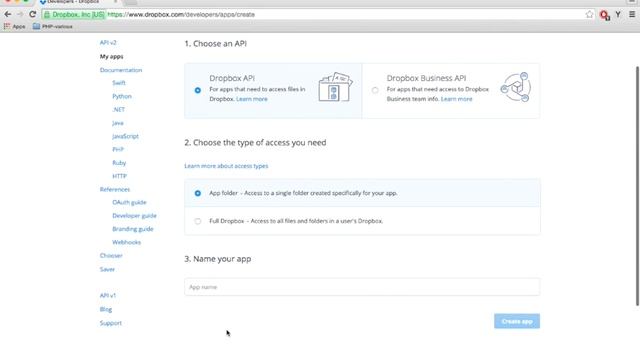Bookmark page with star icon
This screenshot has width=640, height=360.
589,14
